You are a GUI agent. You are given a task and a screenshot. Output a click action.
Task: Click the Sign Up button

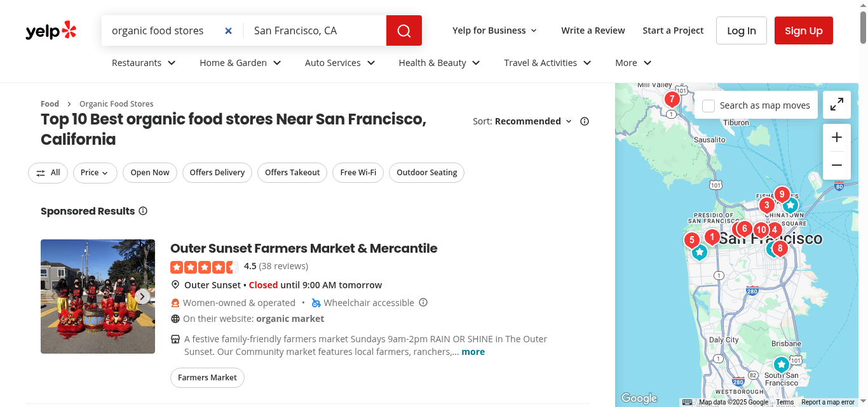803,30
